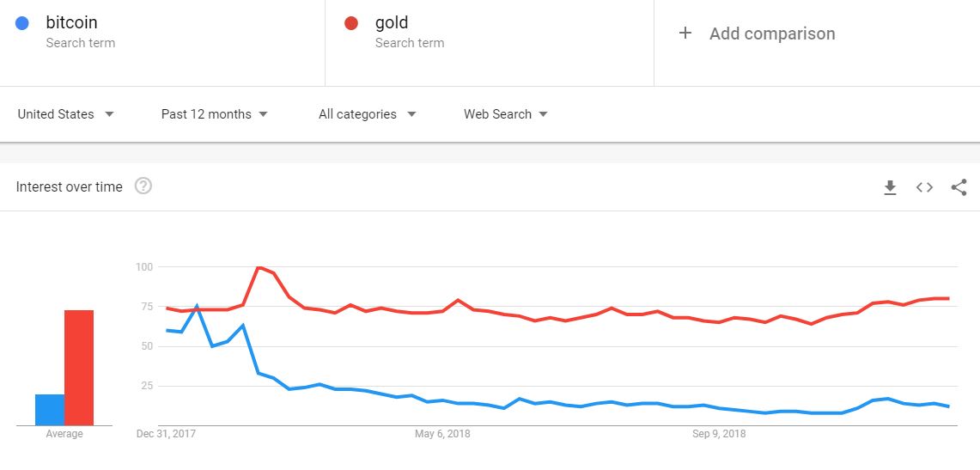This screenshot has width=980, height=470.
Task: Share the interest over time chart
Action: (959, 187)
